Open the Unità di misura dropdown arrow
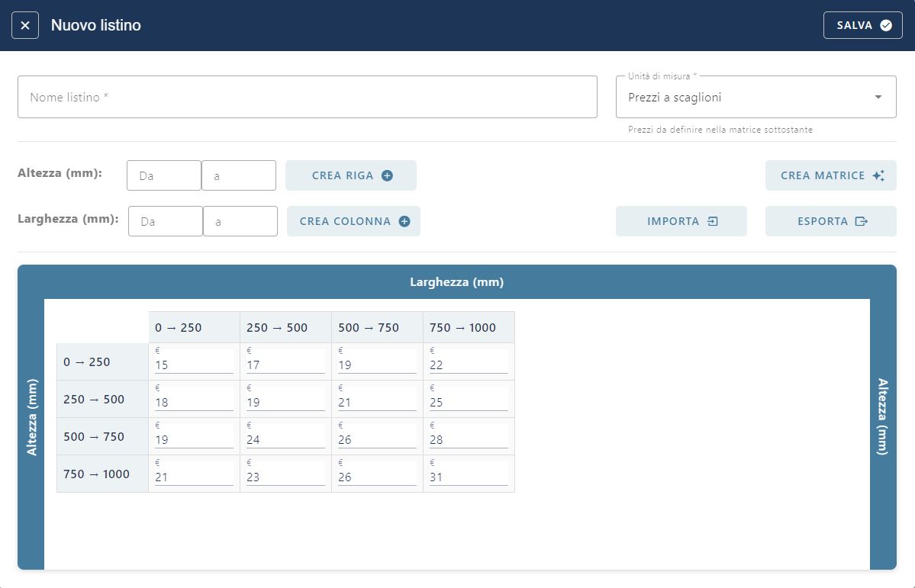 click(x=878, y=98)
